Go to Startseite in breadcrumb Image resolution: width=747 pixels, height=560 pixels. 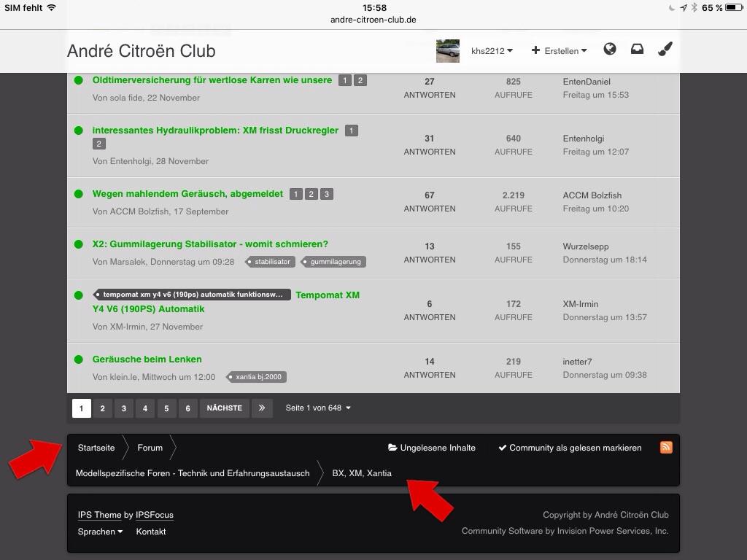pyautogui.click(x=96, y=448)
